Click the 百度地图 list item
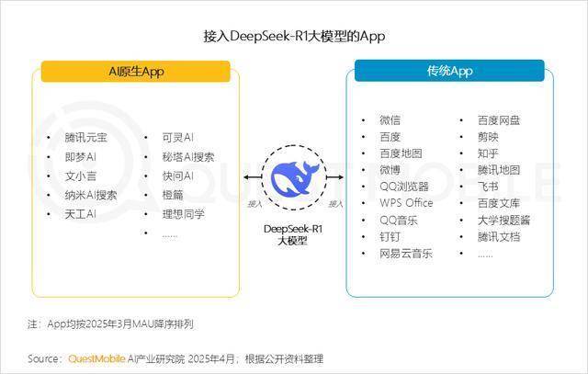588x374 pixels. tap(401, 153)
